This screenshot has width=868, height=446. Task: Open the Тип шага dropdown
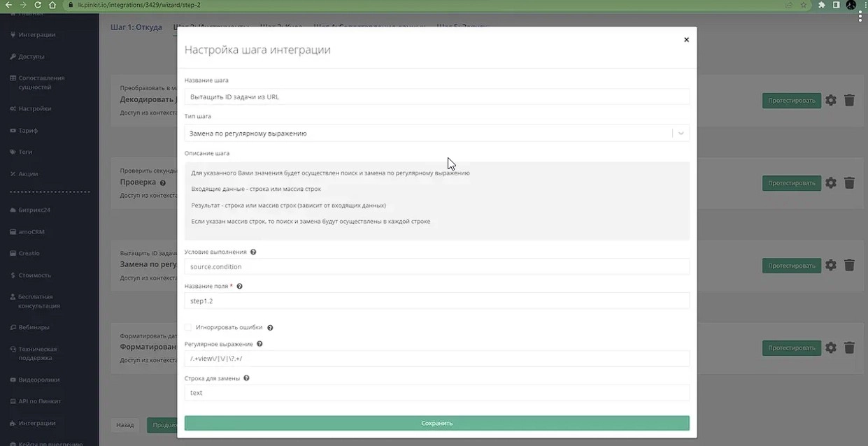pos(428,133)
